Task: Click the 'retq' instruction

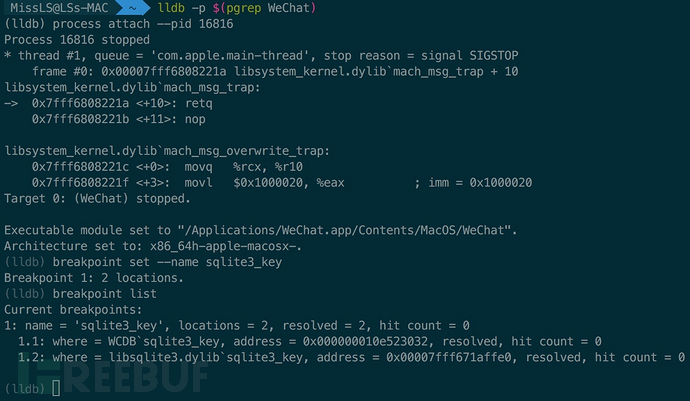Action: tap(199, 104)
